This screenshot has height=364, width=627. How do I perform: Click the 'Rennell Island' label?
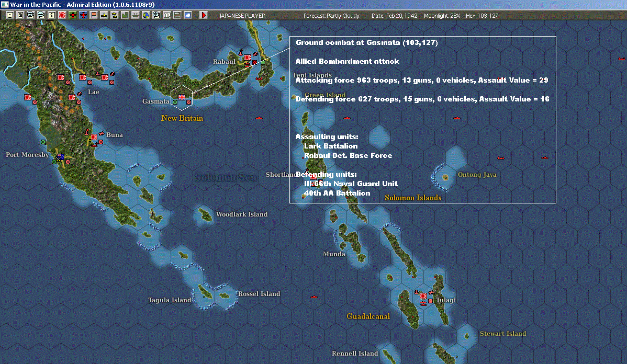pos(355,354)
